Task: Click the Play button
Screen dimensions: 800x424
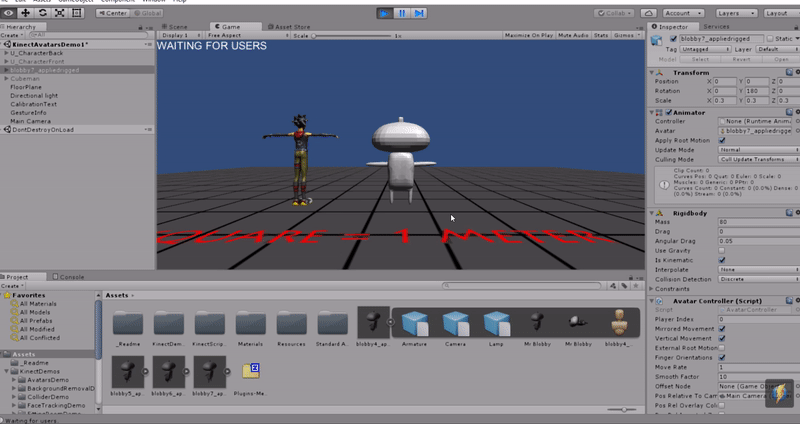Action: 385,13
